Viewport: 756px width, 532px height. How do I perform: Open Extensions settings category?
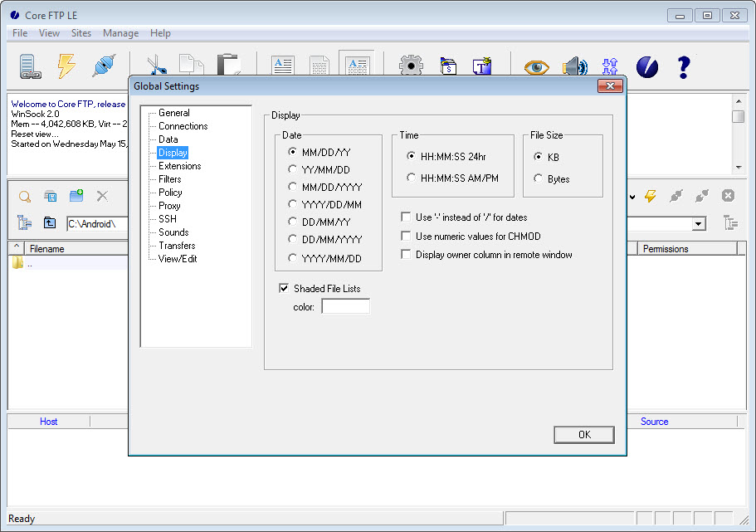click(x=180, y=166)
